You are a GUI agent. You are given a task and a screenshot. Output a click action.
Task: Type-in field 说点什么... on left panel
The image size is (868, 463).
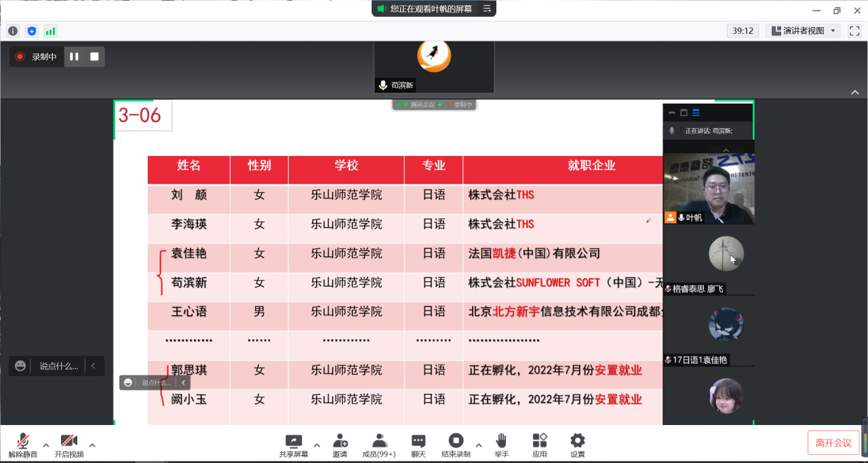click(x=58, y=366)
